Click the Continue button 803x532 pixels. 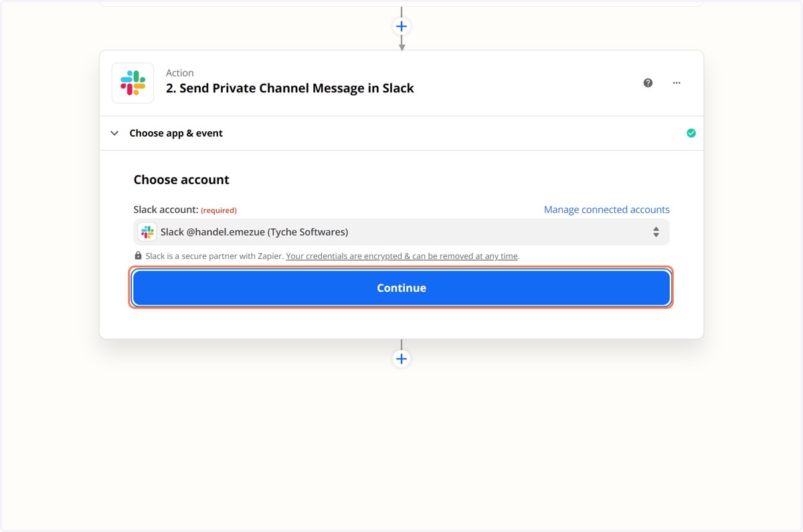(x=401, y=288)
